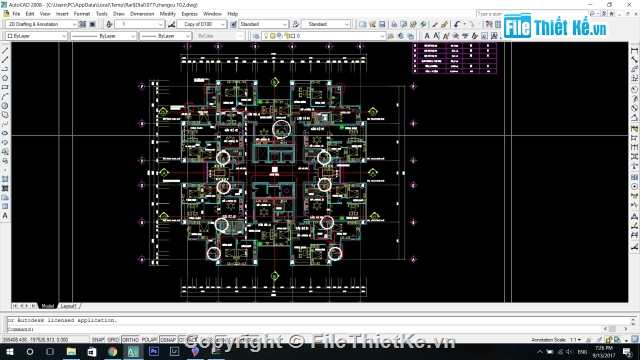The image size is (640, 360).
Task: Select the Ellipse tool in draw toolbar
Action: coord(5,133)
